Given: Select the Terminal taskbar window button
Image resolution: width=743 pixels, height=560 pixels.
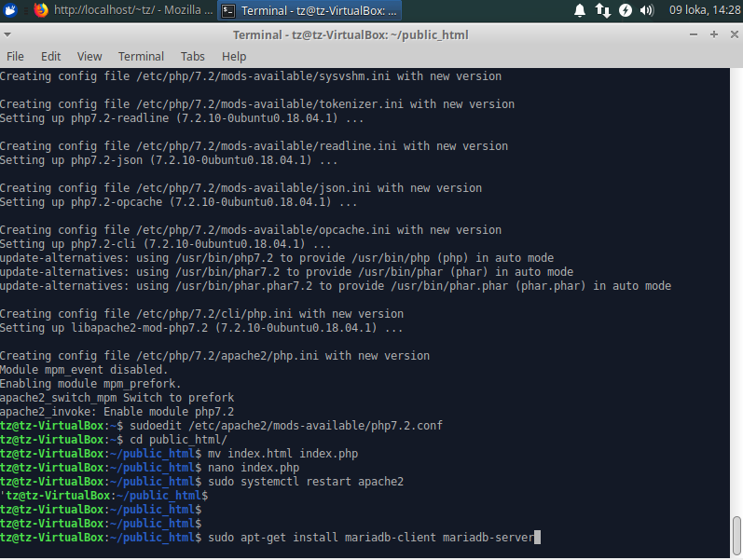Looking at the screenshot, I should tap(310, 10).
